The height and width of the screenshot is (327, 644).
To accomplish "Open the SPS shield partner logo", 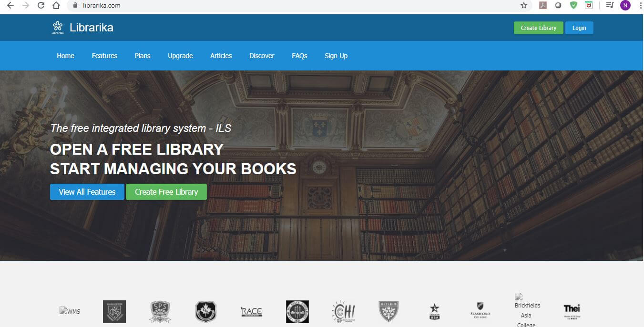I will [160, 312].
